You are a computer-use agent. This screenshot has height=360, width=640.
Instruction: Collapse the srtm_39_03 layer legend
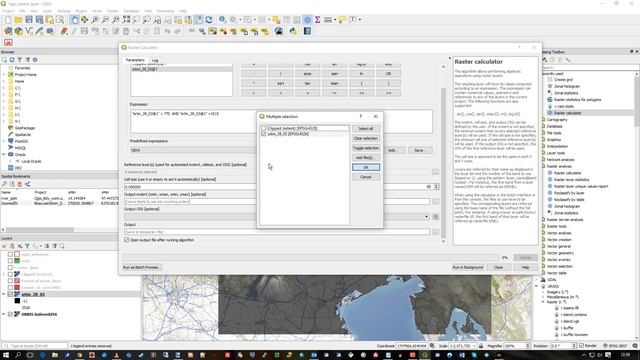(x=4, y=294)
